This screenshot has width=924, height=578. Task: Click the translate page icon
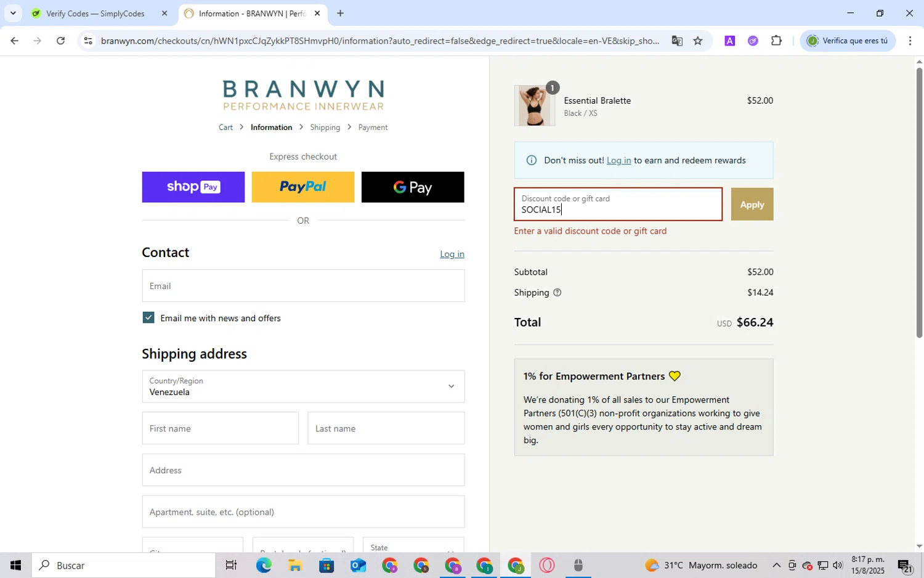(x=677, y=41)
